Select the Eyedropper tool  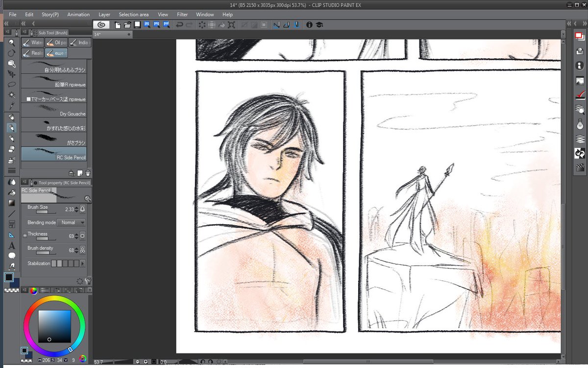point(12,106)
